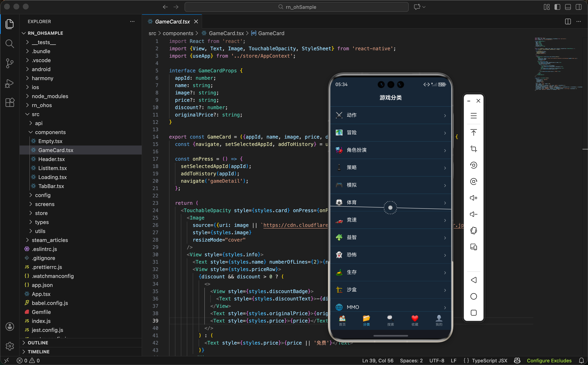Image resolution: width=588 pixels, height=365 pixels.
Task: Toggle the bottom panel visibility
Action: pyautogui.click(x=568, y=7)
